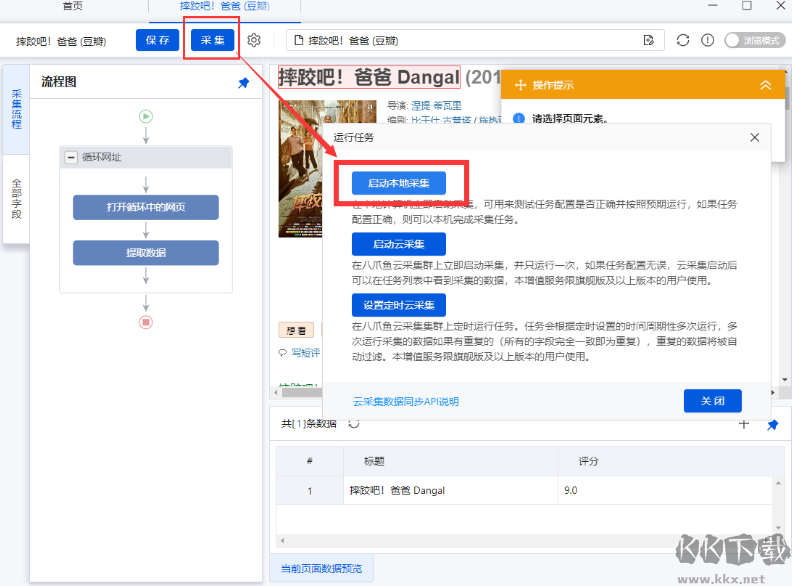Add a field with the plus icon
The image size is (792, 586).
(x=743, y=424)
